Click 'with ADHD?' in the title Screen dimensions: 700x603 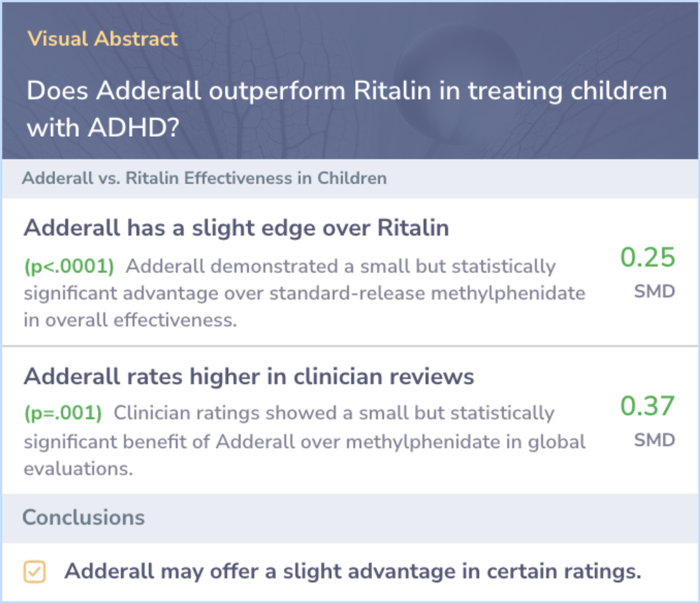(x=102, y=128)
